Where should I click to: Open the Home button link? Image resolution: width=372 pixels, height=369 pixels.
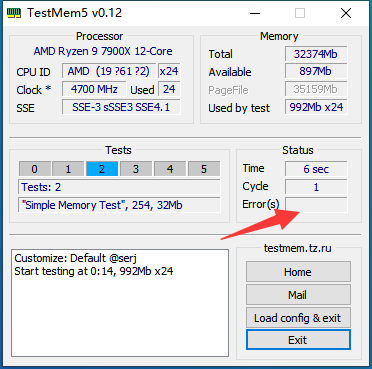pyautogui.click(x=298, y=272)
